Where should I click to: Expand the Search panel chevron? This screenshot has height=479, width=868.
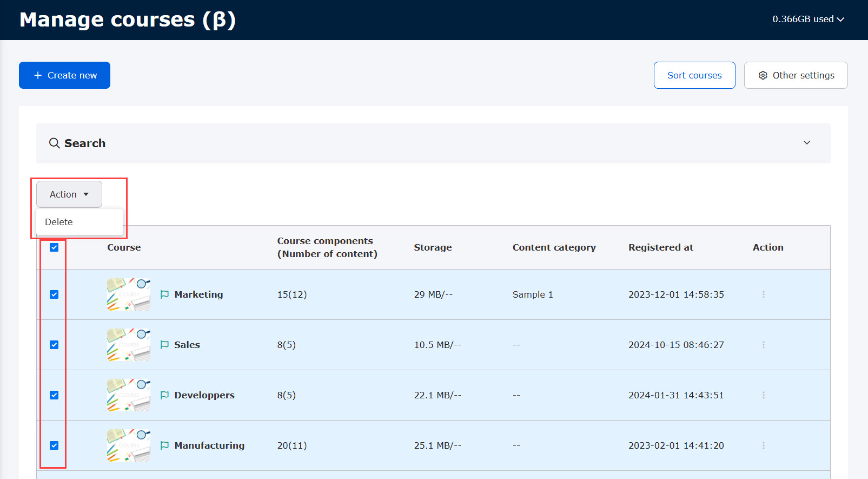[806, 143]
